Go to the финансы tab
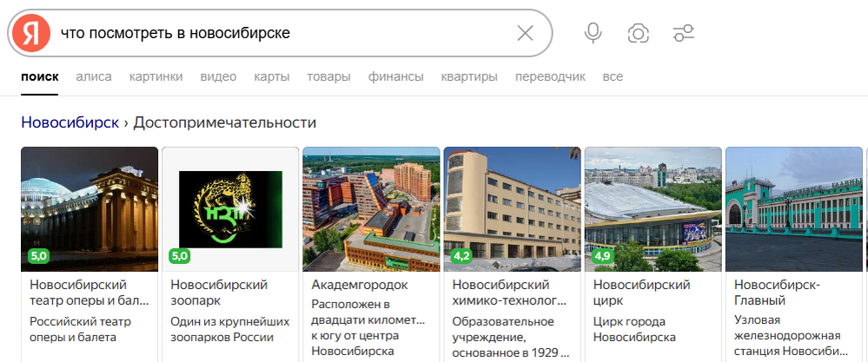The height and width of the screenshot is (362, 868). [396, 76]
